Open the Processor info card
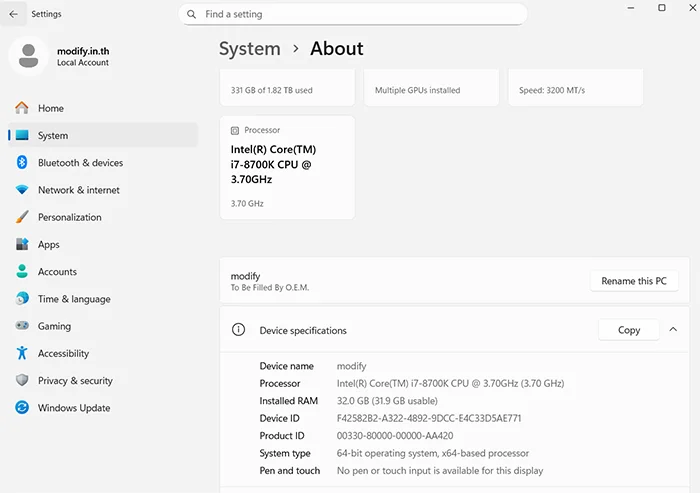Screen dimensions: 700x493 [287, 167]
